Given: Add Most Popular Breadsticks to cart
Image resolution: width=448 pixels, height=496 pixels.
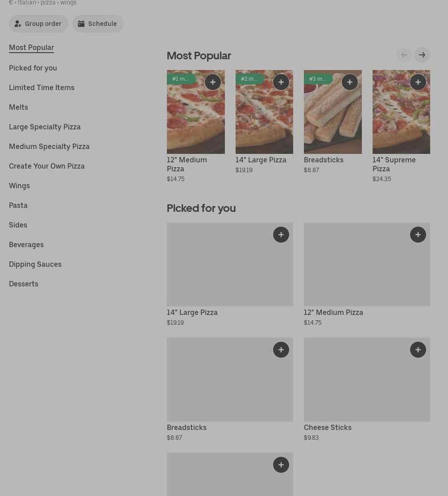Looking at the screenshot, I should (349, 82).
